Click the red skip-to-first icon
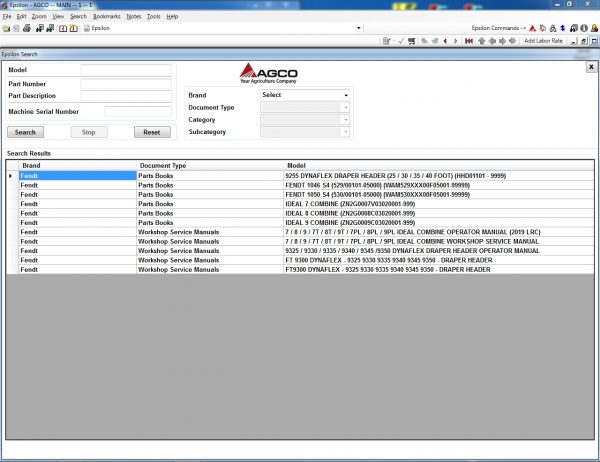The width and height of the screenshot is (600, 462). (x=469, y=41)
